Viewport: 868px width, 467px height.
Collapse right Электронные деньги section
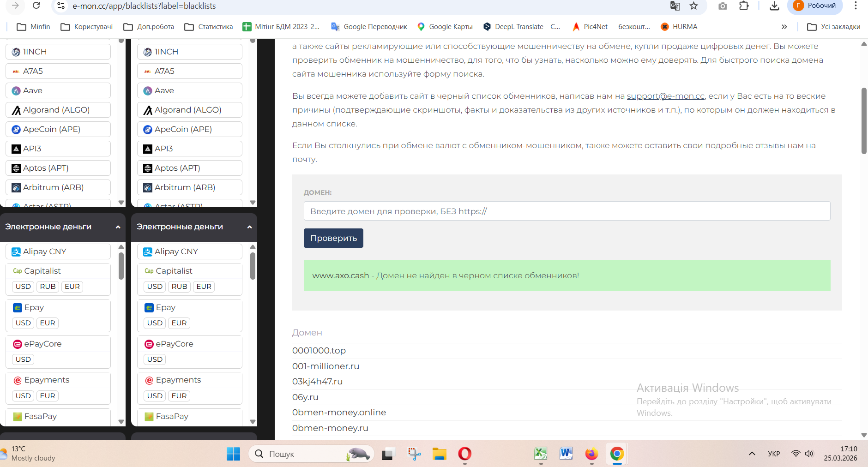(249, 227)
